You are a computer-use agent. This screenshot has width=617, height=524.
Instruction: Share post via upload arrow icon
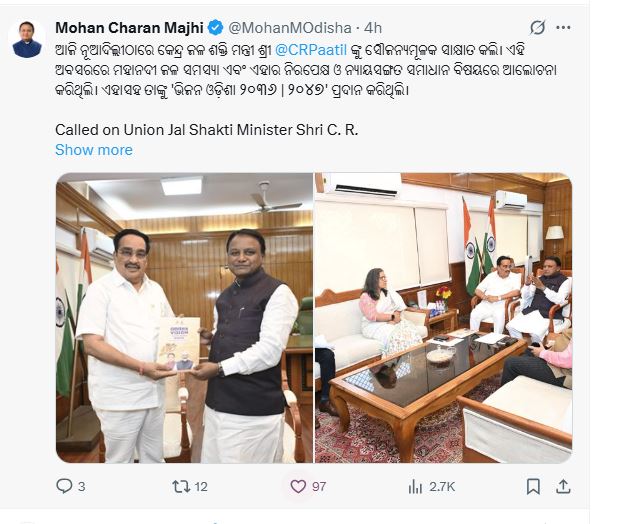point(563,487)
